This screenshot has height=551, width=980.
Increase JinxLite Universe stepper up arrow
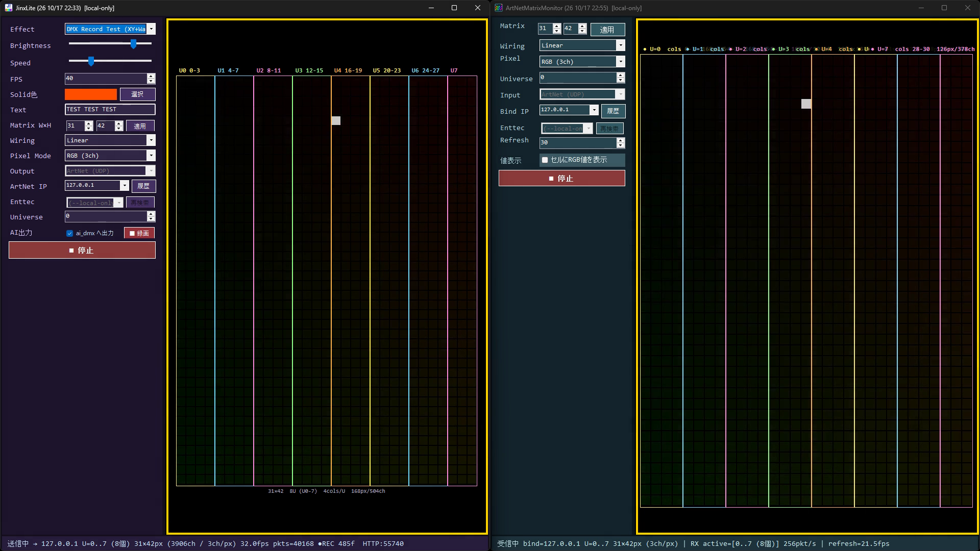[151, 214]
